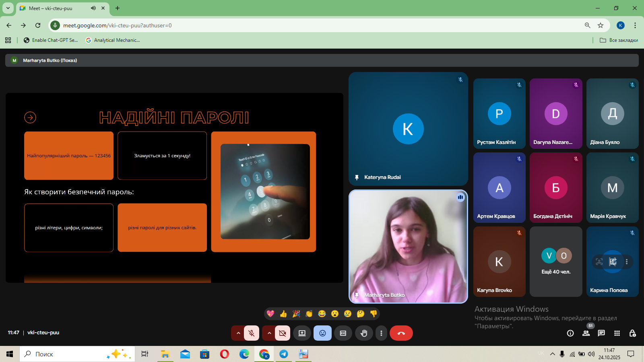Expand audio settings chevron beside microphone
Viewport: 644px width, 362px height.
pos(238,333)
